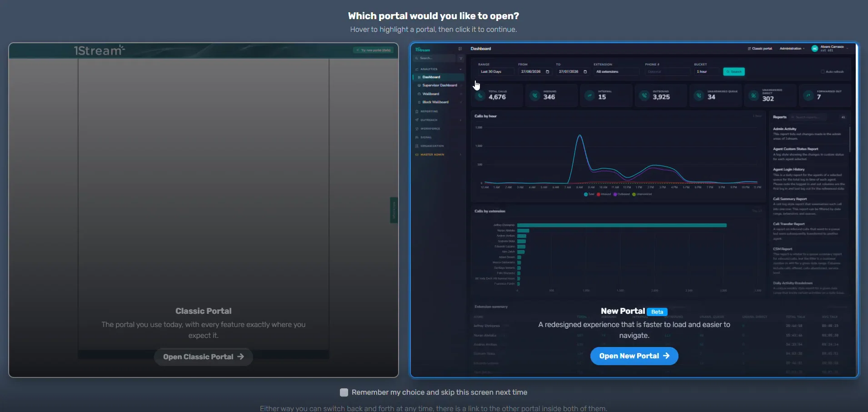Open the calendar icon in the To field
The width and height of the screenshot is (868, 412).
click(x=585, y=72)
